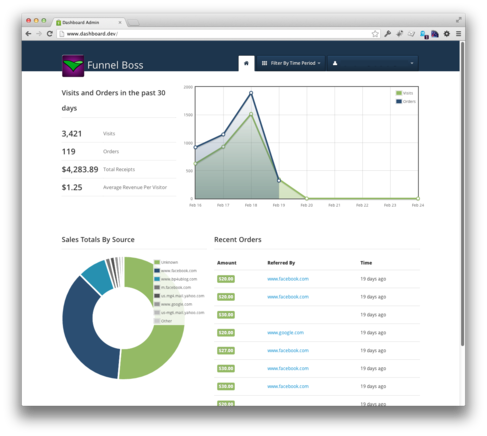Click the Recent Orders heading
The height and width of the screenshot is (436, 487).
[238, 240]
